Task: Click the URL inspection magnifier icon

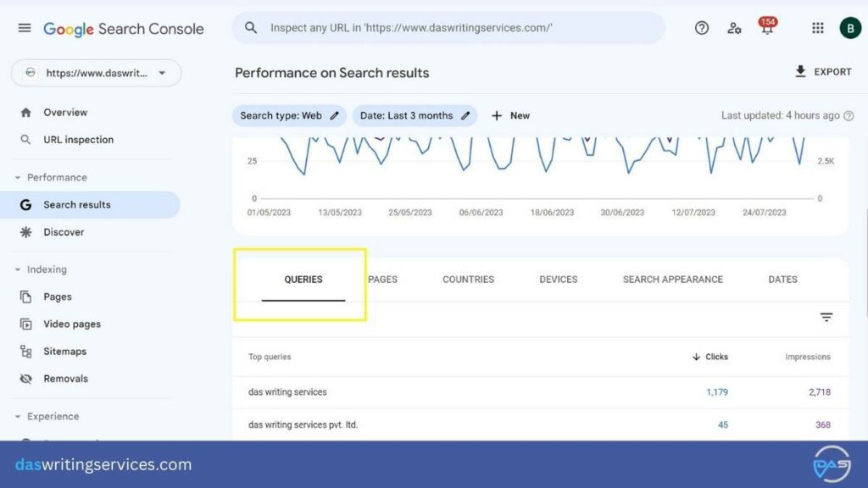Action: [x=25, y=140]
